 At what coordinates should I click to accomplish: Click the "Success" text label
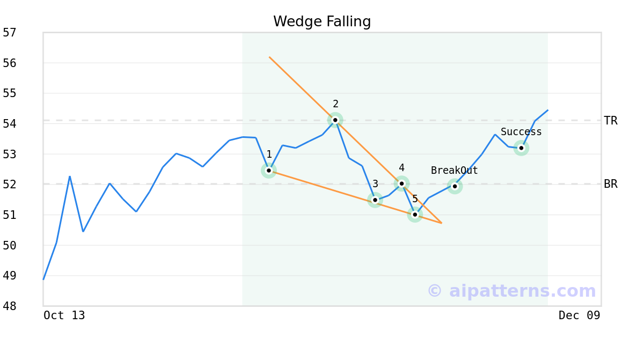[521, 132]
